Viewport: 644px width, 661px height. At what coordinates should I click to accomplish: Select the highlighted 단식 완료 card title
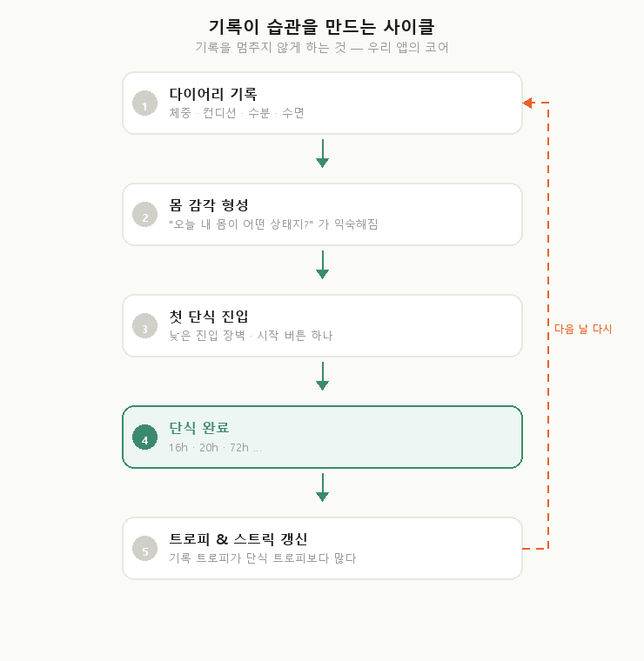click(199, 428)
